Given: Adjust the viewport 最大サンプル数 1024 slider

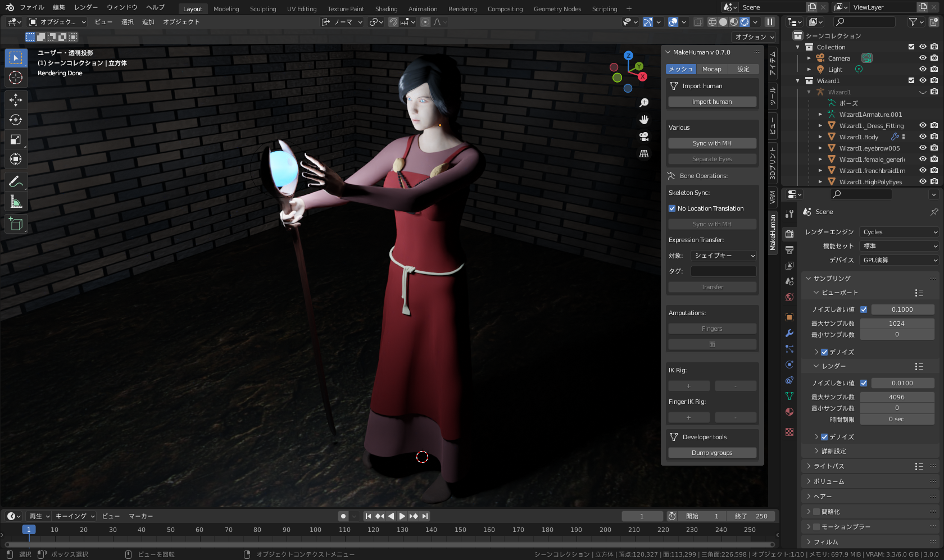Looking at the screenshot, I should [x=897, y=323].
